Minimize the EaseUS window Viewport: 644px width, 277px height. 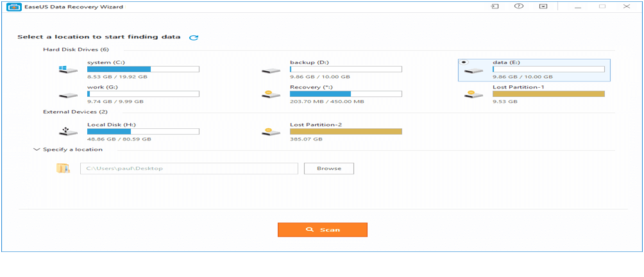point(579,6)
